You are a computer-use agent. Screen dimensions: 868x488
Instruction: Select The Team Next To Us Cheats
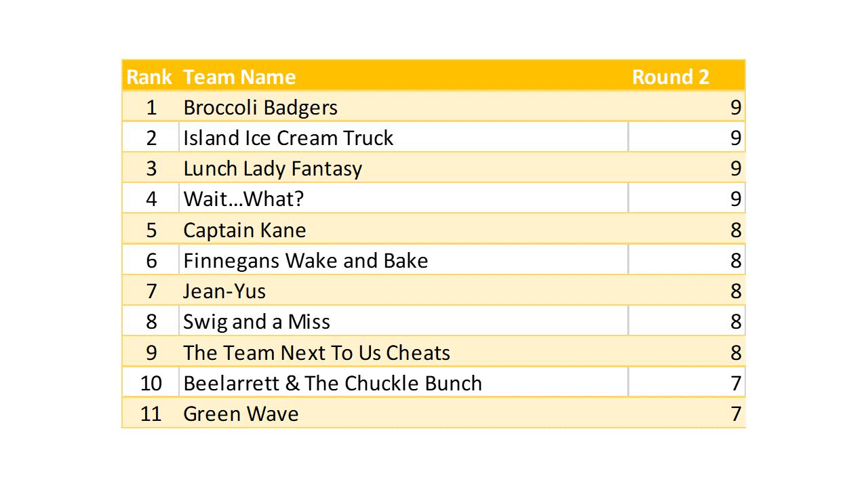point(317,353)
